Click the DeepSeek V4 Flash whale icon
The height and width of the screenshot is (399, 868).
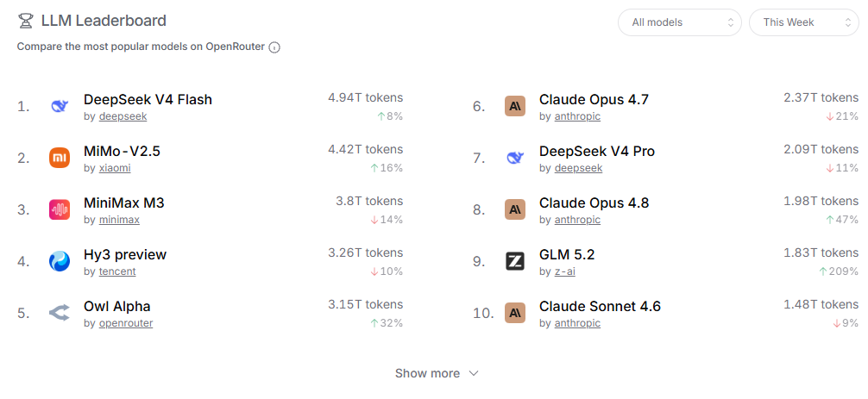[x=60, y=106]
